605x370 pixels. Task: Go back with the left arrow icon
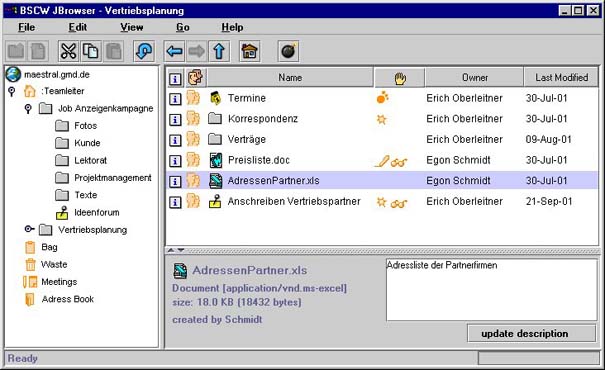[174, 51]
